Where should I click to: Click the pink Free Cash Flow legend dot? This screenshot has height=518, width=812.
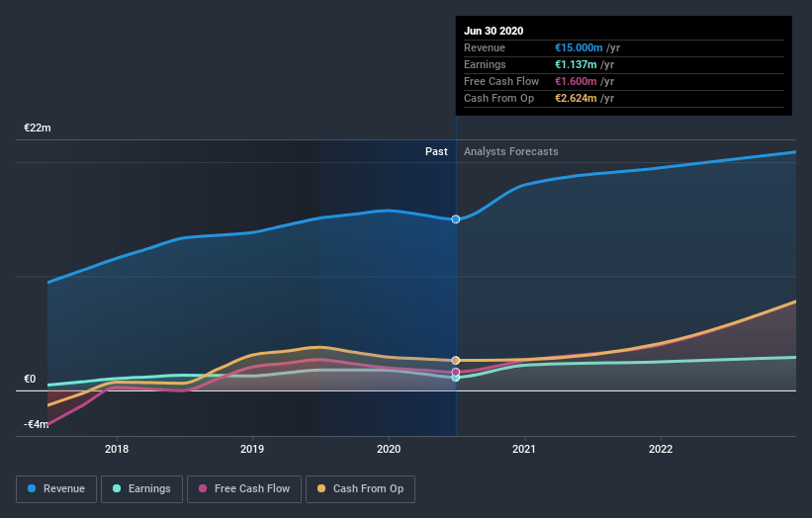[203, 488]
